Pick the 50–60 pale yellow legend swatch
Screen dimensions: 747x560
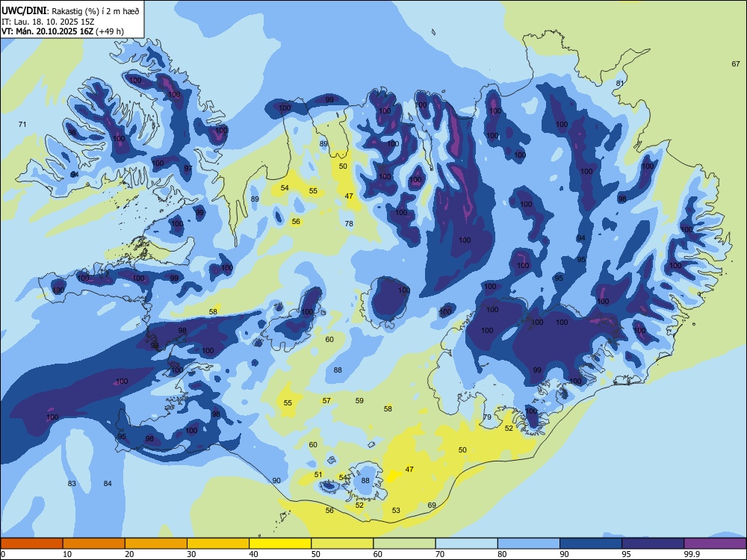pyautogui.click(x=343, y=544)
